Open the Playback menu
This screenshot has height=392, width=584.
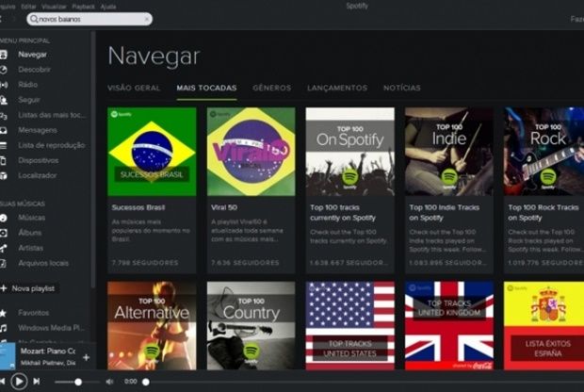coord(84,7)
